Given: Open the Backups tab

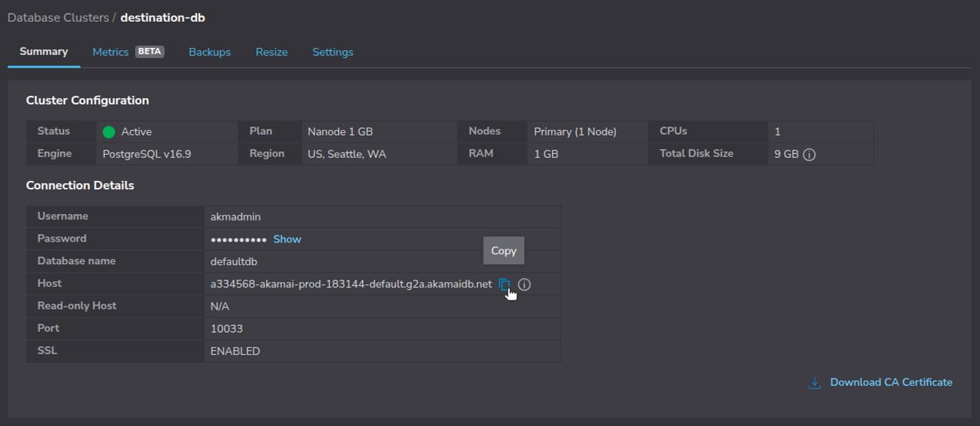Looking at the screenshot, I should coord(209,52).
